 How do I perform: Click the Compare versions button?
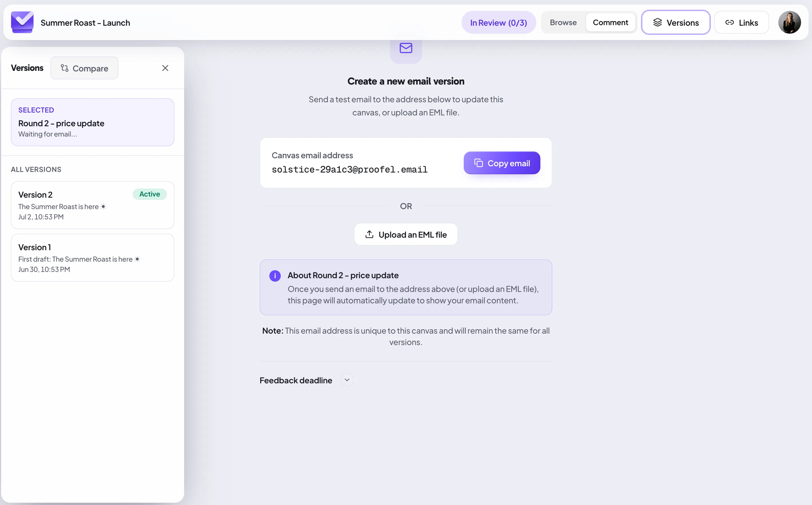point(84,68)
